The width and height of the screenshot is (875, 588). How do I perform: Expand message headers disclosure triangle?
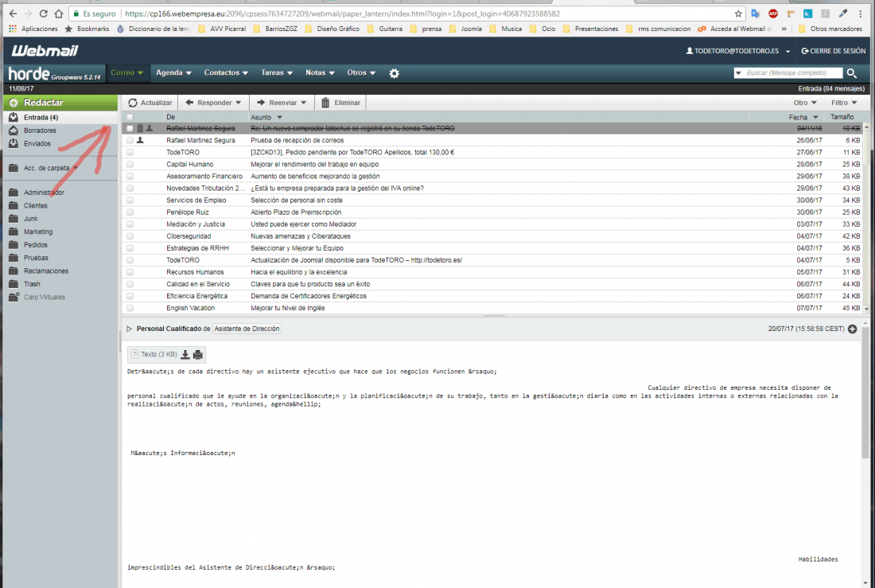[x=130, y=329]
